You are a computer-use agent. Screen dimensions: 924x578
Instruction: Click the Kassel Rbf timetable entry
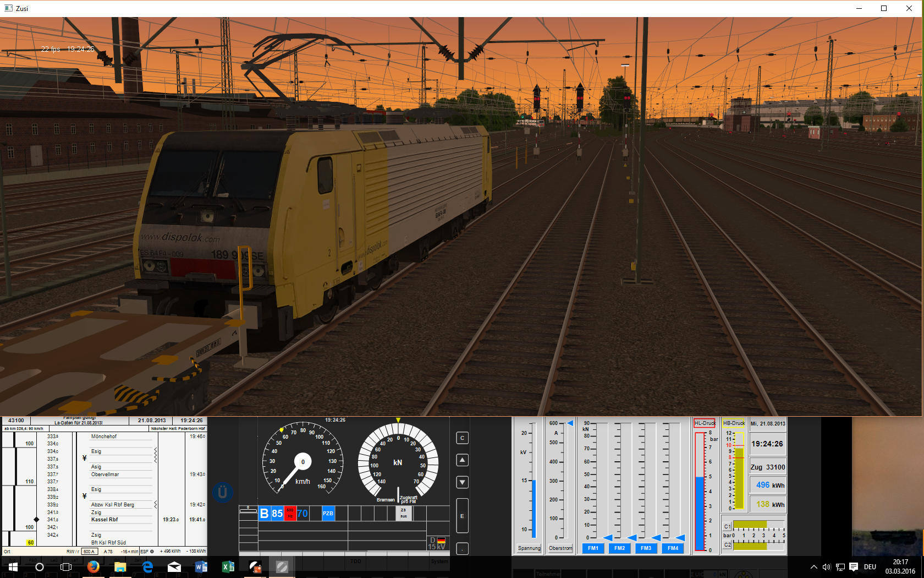pos(105,520)
